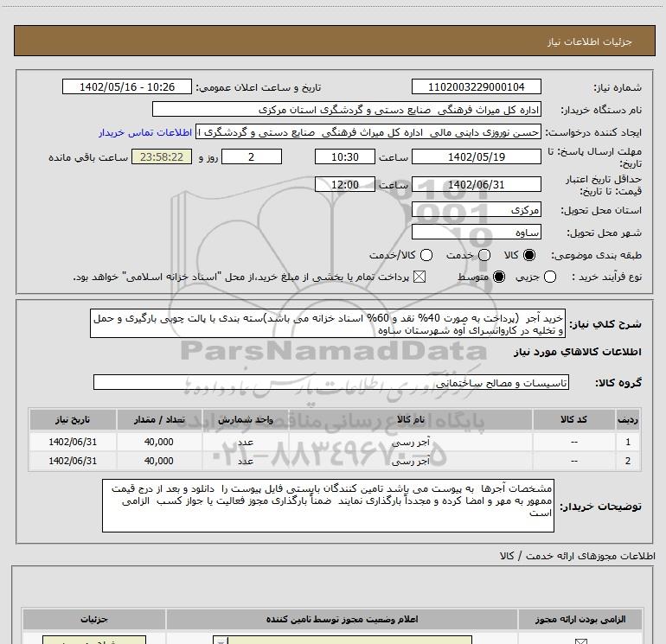This screenshot has height=644, width=666.
Task: Click the unit عدد in row 2
Action: [246, 461]
